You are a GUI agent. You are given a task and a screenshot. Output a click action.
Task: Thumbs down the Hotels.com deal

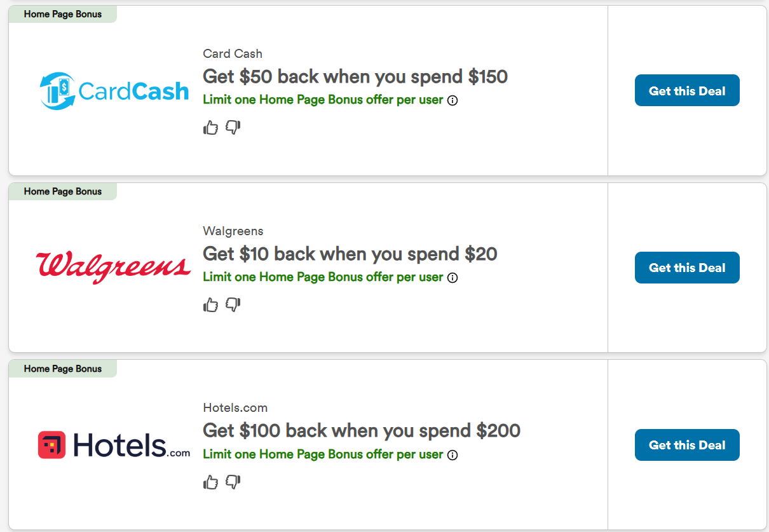(233, 482)
